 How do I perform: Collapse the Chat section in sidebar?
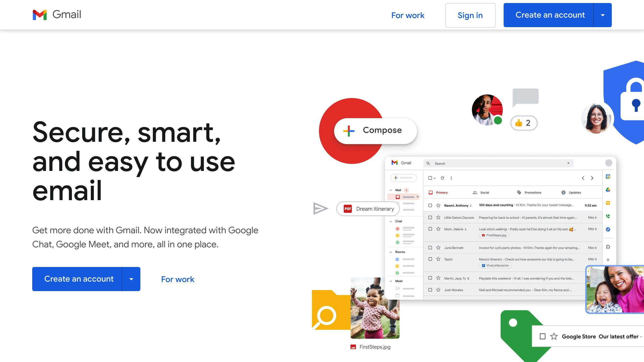tap(391, 221)
